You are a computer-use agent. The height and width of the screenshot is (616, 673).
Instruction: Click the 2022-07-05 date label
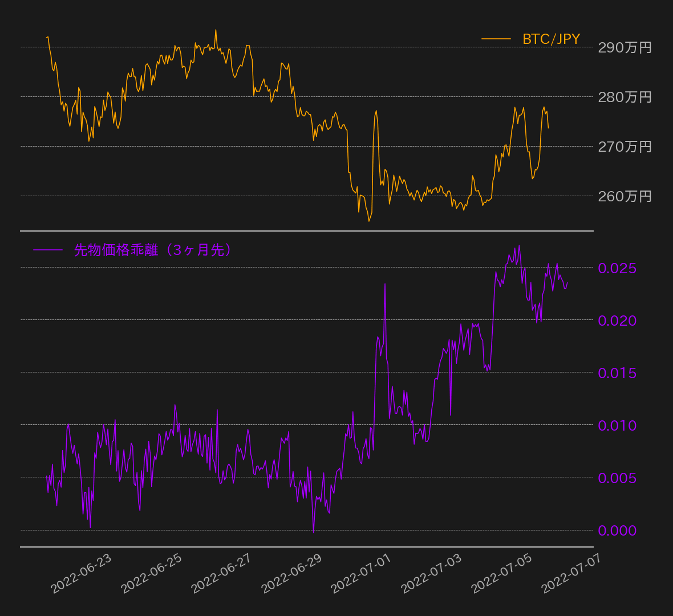pyautogui.click(x=502, y=573)
